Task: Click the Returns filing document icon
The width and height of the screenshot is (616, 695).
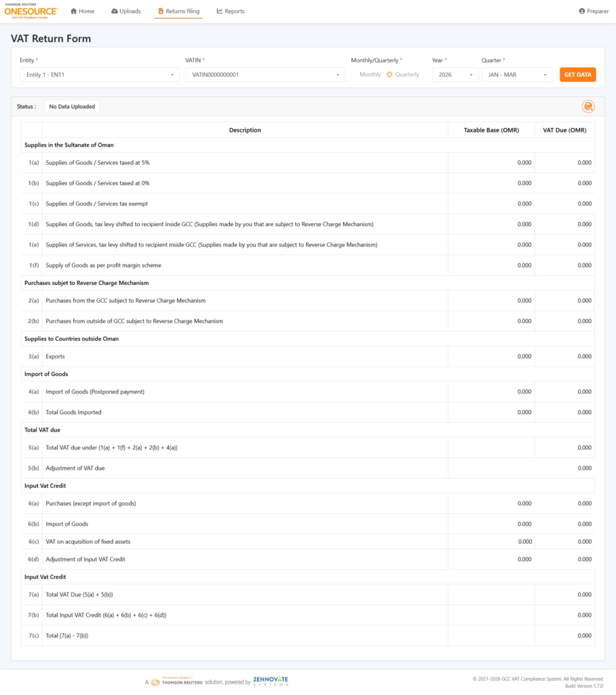Action: 161,11
